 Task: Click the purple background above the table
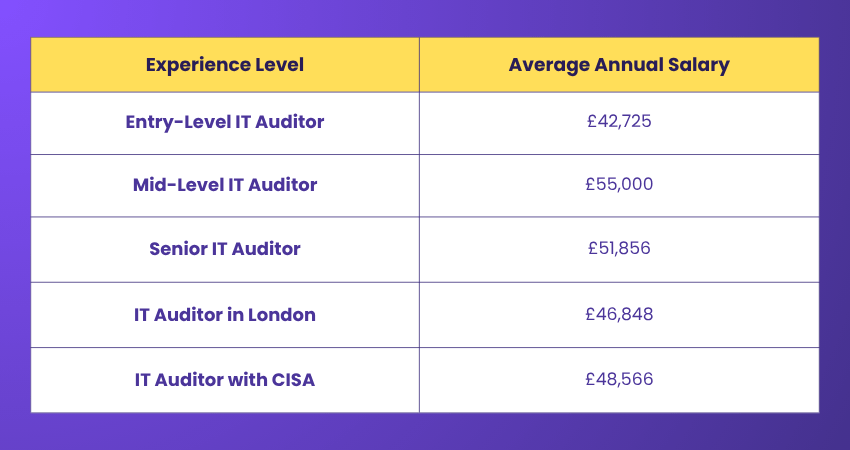click(x=425, y=18)
